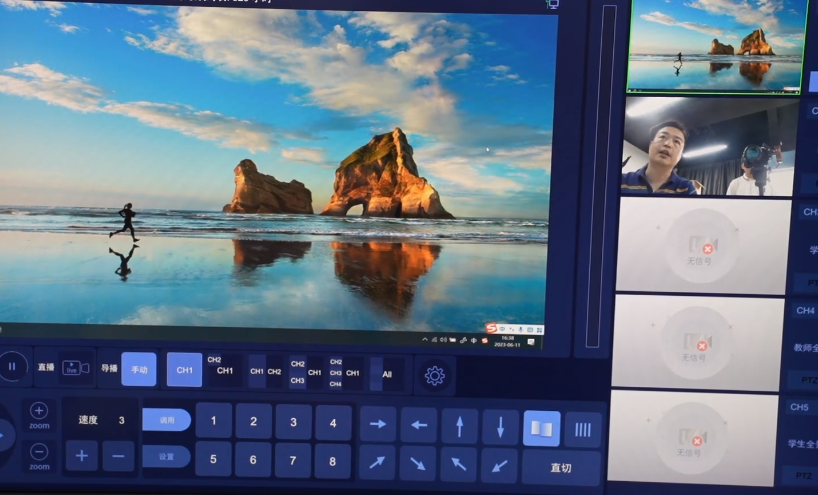Viewport: 818px width, 495px height.
Task: Click the zoom in plus icon
Action: pyautogui.click(x=39, y=411)
